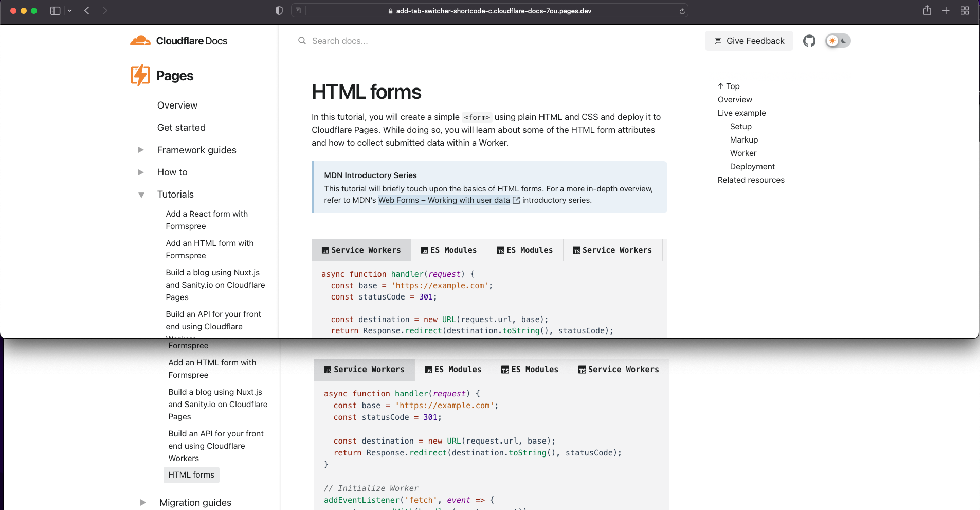The width and height of the screenshot is (980, 510).
Task: Jump to Top in table of contents
Action: (729, 86)
